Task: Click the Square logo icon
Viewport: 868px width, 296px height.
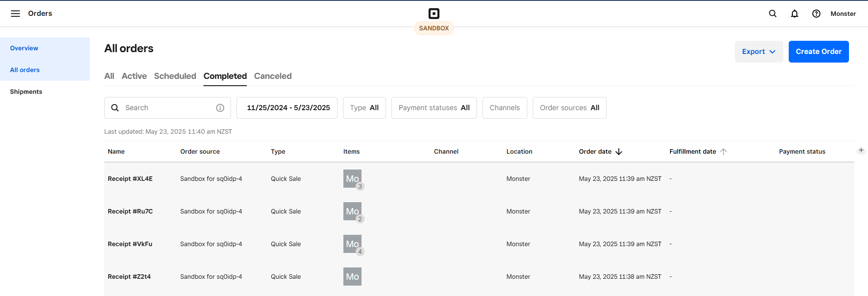Action: point(434,14)
